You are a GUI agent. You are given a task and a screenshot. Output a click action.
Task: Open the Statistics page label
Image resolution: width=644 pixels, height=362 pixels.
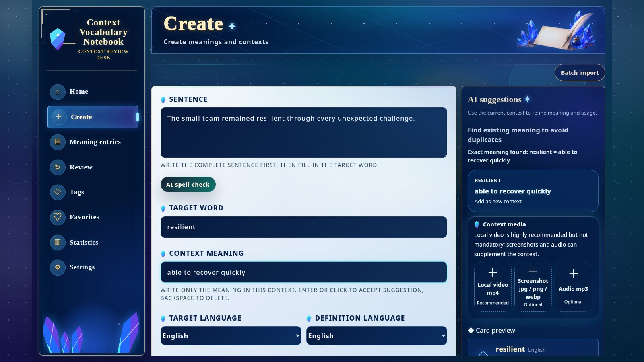[x=84, y=242]
